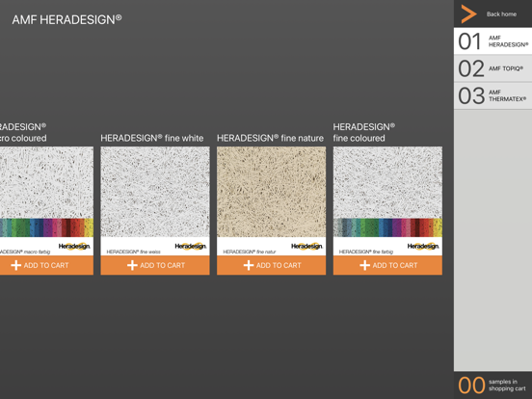Click Heradesign logo on fine white card
This screenshot has width=532, height=399.
[190, 246]
